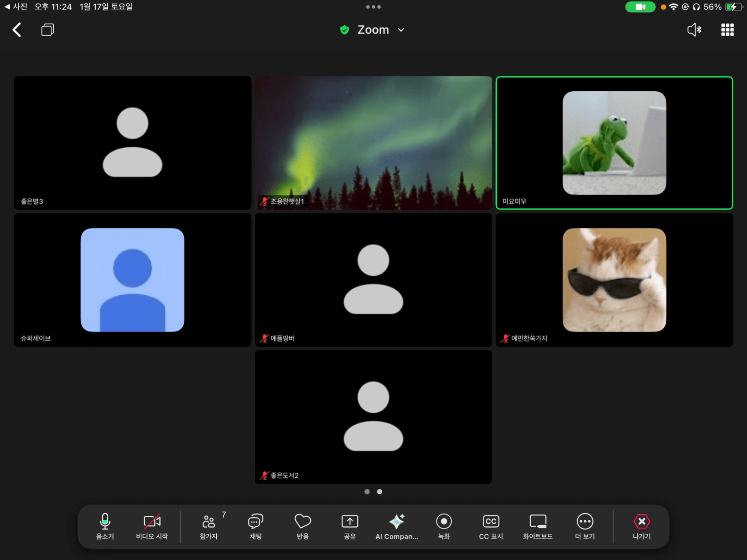747x560 pixels.
Task: Open the 참가자 participants panel
Action: pos(209,526)
